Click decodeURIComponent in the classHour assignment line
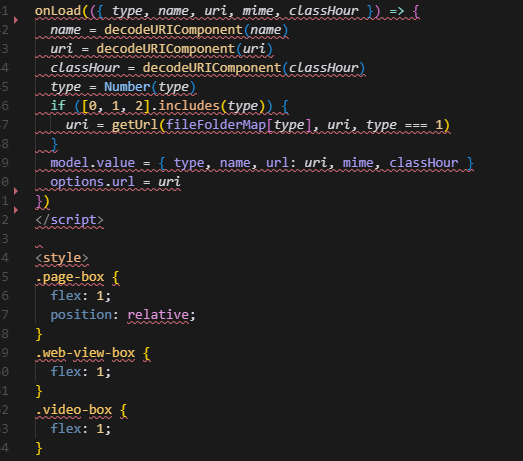The height and width of the screenshot is (461, 523). click(x=212, y=68)
